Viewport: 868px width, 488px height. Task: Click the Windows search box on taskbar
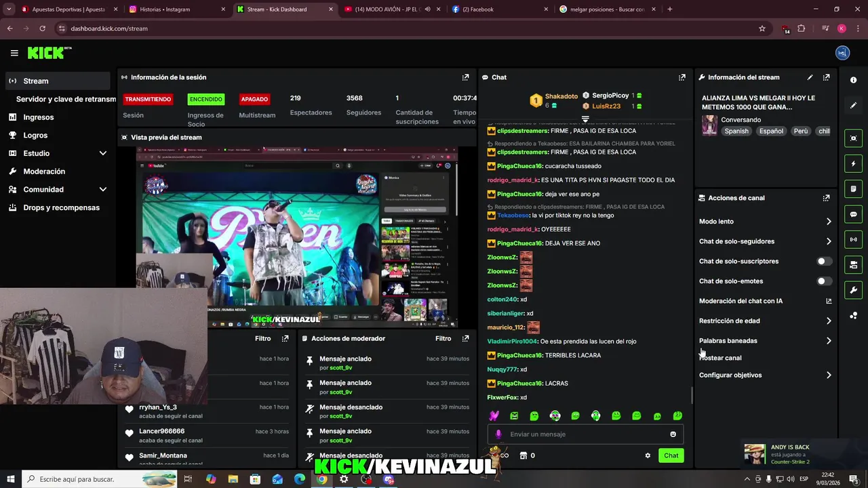click(99, 479)
